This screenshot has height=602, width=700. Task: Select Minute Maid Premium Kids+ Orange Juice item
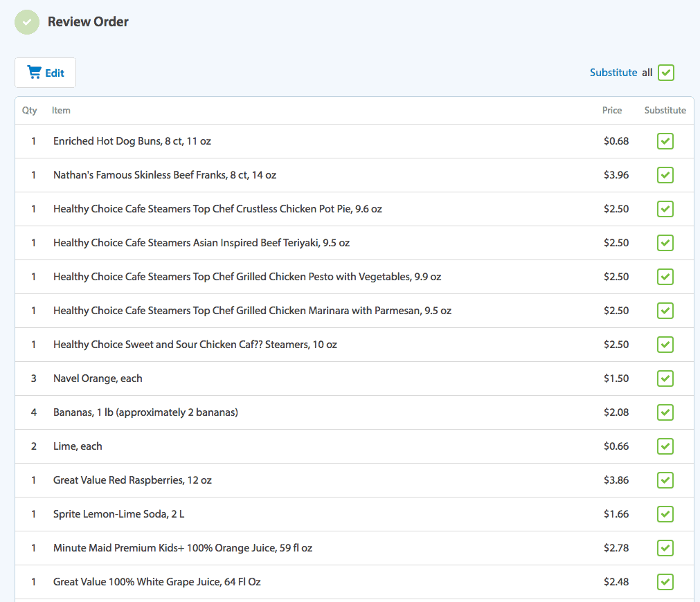tap(183, 548)
